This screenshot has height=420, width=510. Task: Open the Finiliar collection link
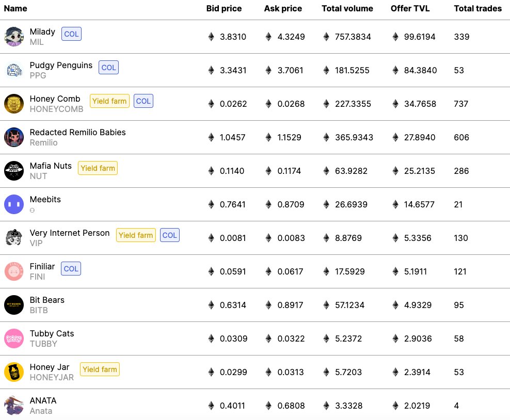[42, 266]
